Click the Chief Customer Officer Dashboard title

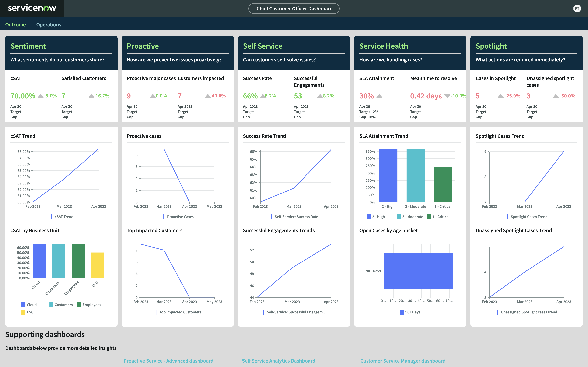294,8
